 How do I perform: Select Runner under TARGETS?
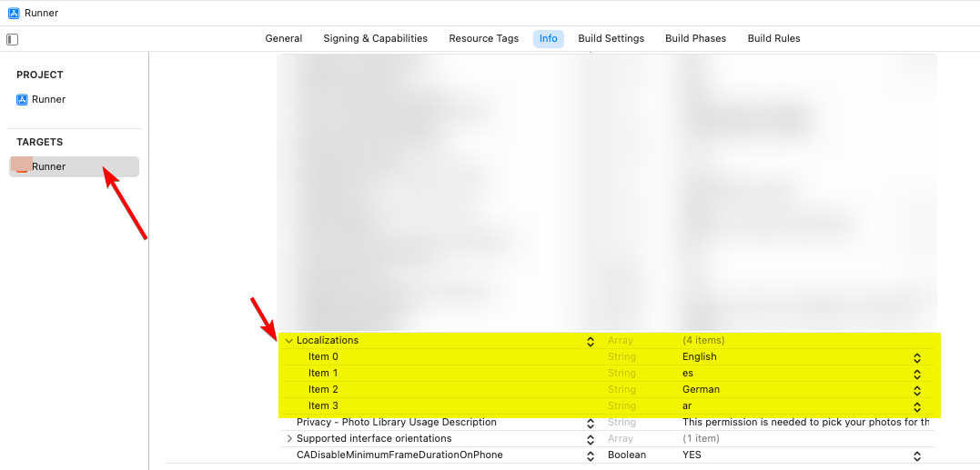[74, 166]
